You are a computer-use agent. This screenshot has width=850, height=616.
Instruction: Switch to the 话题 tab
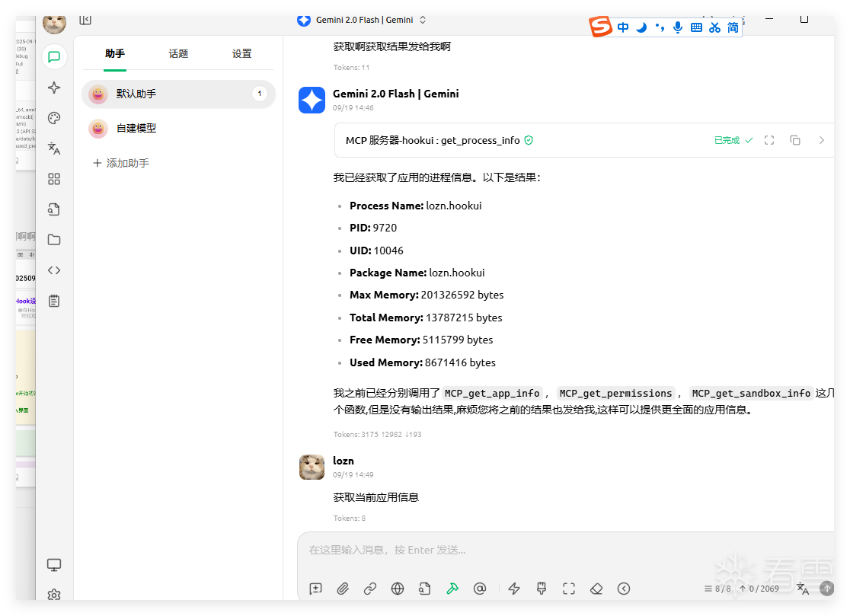[x=178, y=53]
